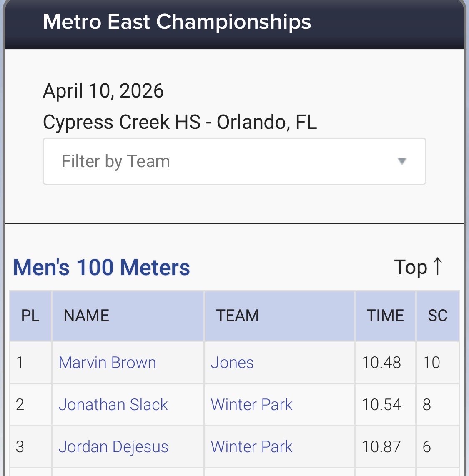Open the Jones team page
Image resolution: width=469 pixels, height=476 pixels.
pos(232,363)
